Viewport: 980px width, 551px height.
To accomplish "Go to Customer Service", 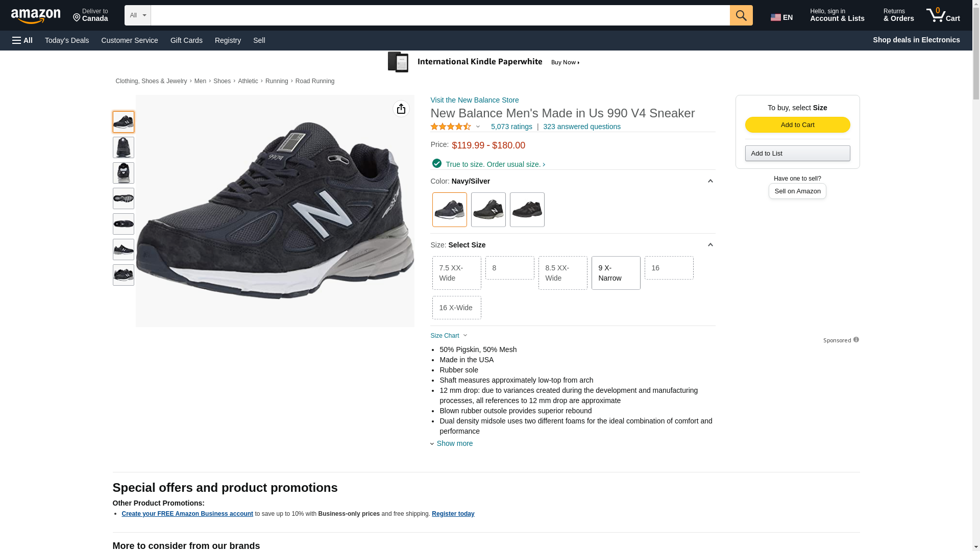I will click(130, 40).
